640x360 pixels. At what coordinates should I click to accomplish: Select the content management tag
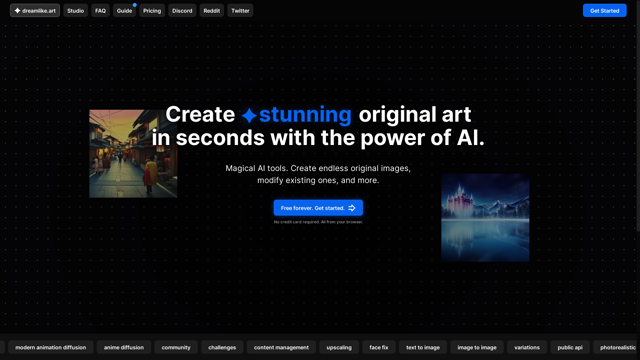tap(281, 347)
